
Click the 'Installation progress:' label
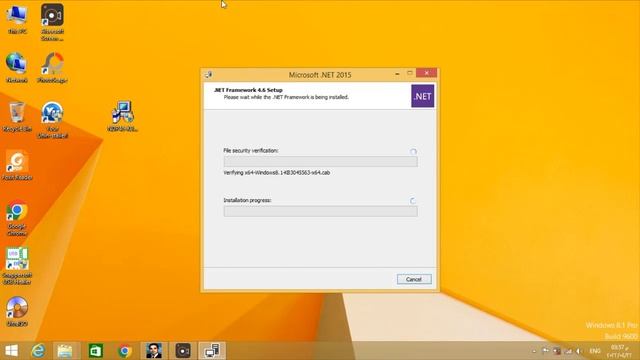[x=247, y=200]
